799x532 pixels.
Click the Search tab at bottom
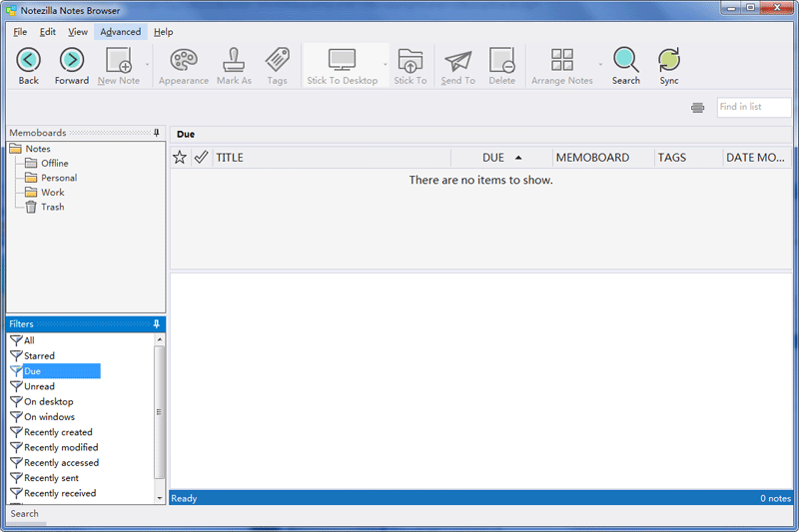pos(24,514)
